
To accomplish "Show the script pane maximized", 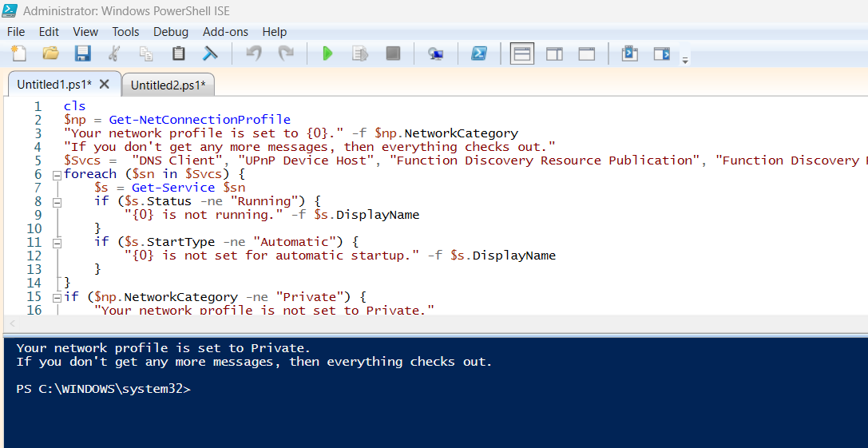I will click(587, 54).
